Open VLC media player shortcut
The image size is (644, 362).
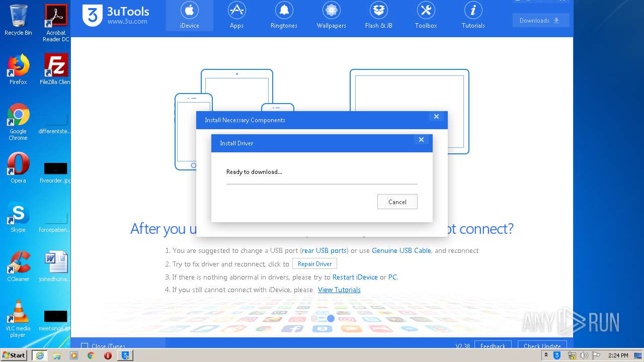pos(18,319)
